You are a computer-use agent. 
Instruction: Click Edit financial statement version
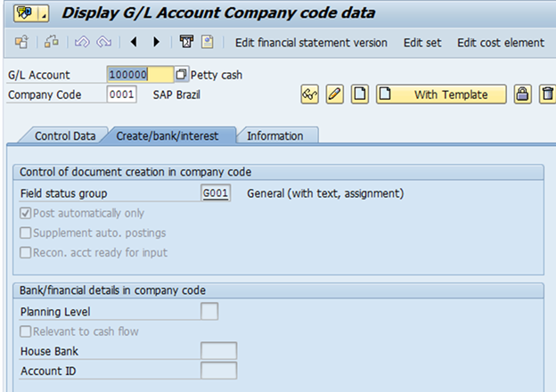pos(311,42)
